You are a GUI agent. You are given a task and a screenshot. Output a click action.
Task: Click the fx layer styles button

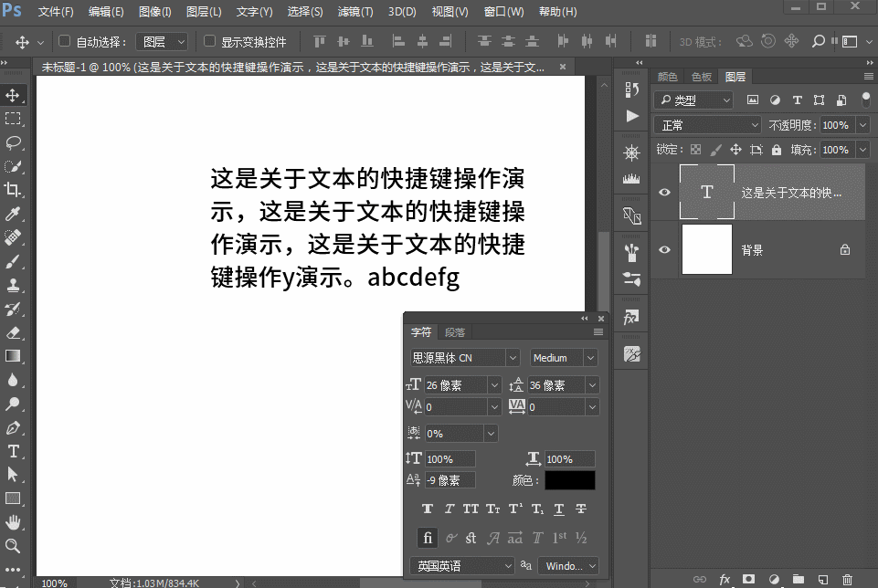[x=725, y=579]
